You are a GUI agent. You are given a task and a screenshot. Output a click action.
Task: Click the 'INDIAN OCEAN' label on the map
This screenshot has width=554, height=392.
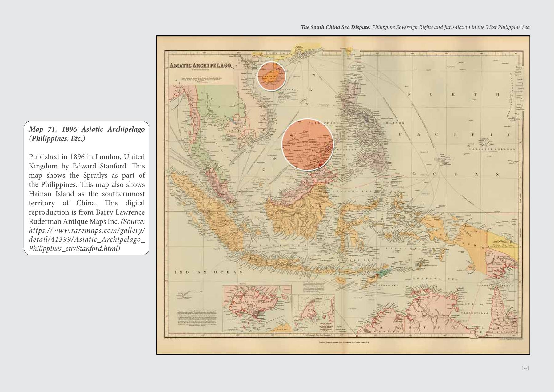[209, 272]
